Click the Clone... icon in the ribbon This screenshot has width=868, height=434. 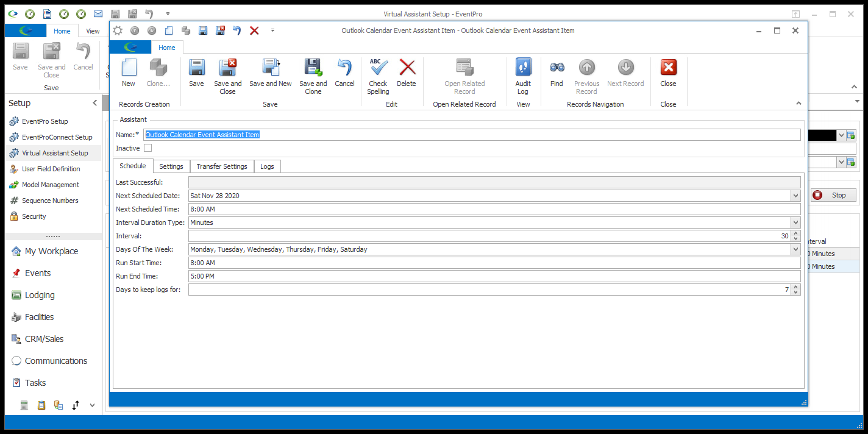coord(158,73)
